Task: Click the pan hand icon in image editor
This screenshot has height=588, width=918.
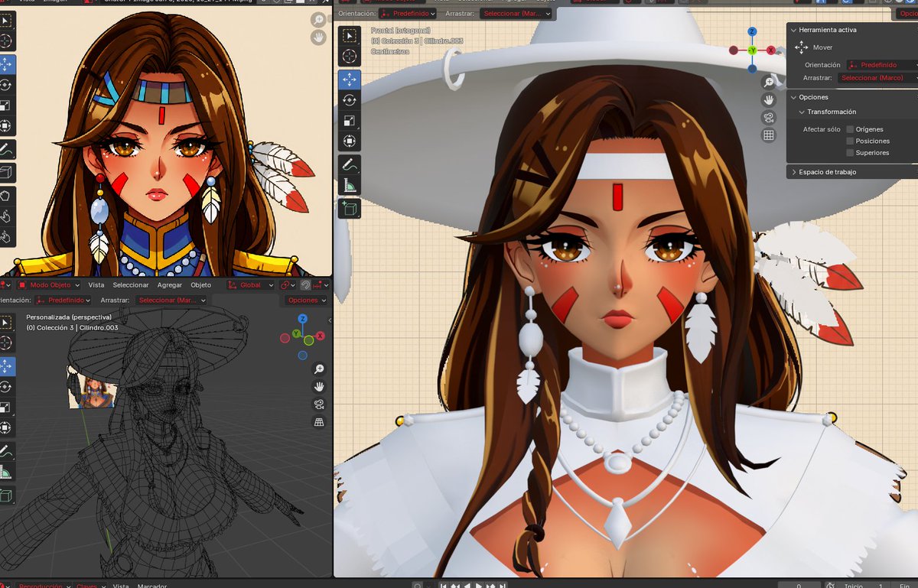Action: tap(318, 37)
